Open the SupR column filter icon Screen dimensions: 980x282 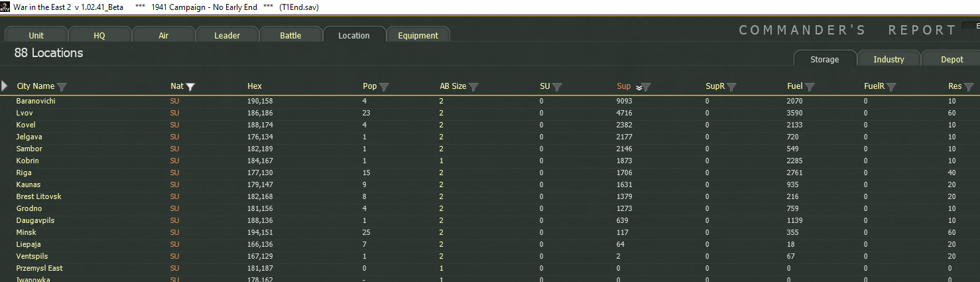731,87
